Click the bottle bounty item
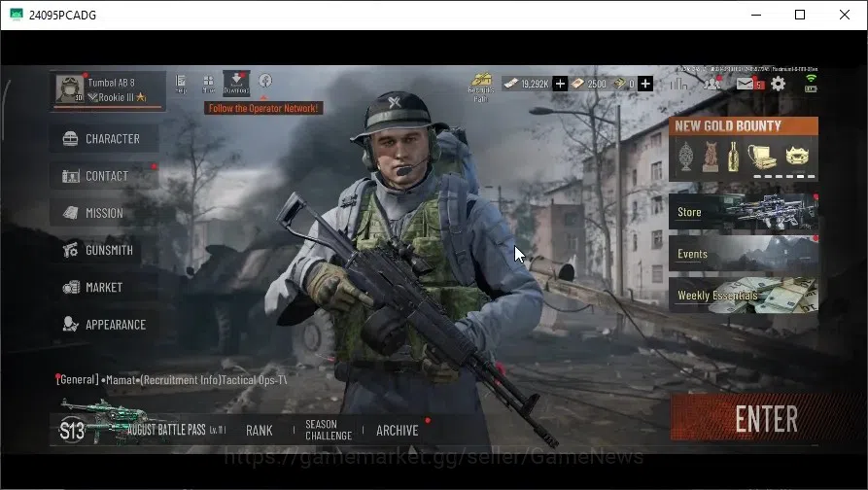Screen dimensions: 868x490 pyautogui.click(x=733, y=157)
